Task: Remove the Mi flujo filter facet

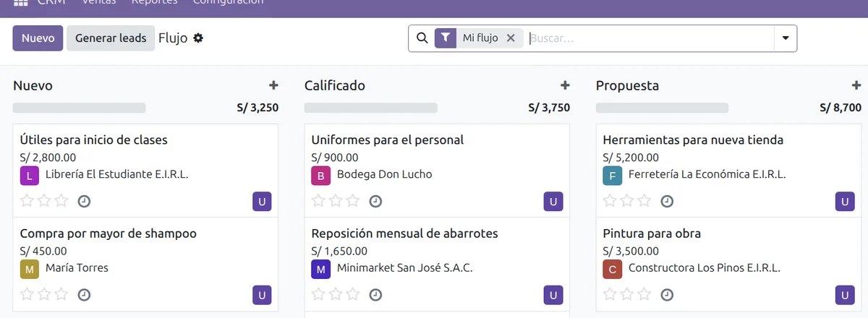Action: pyautogui.click(x=511, y=38)
